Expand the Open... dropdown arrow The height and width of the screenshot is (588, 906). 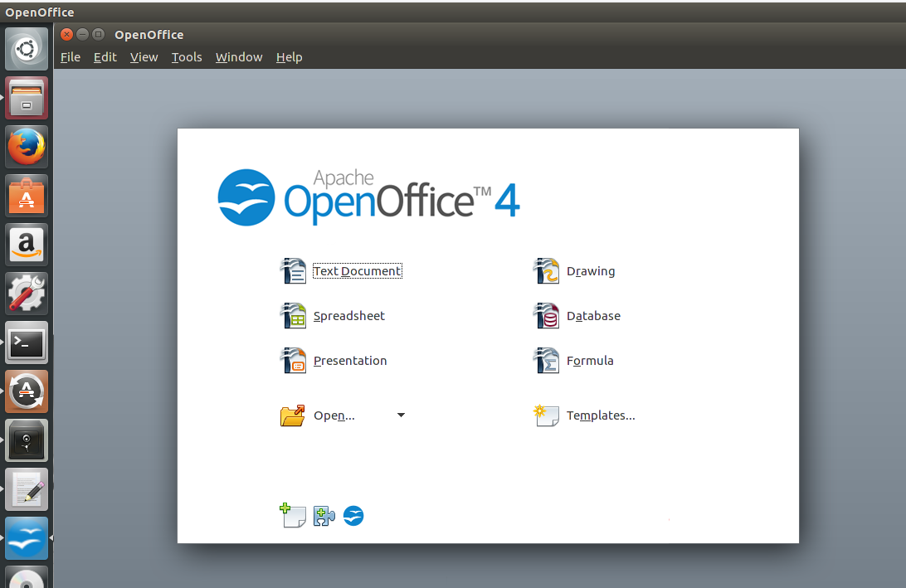coord(401,415)
